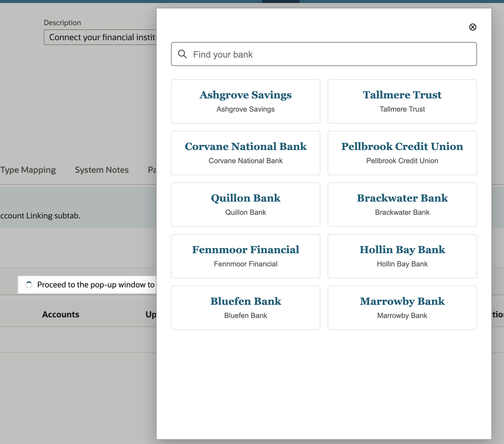Image resolution: width=504 pixels, height=444 pixels.
Task: Select the Tallmere Trust card
Action: click(402, 101)
